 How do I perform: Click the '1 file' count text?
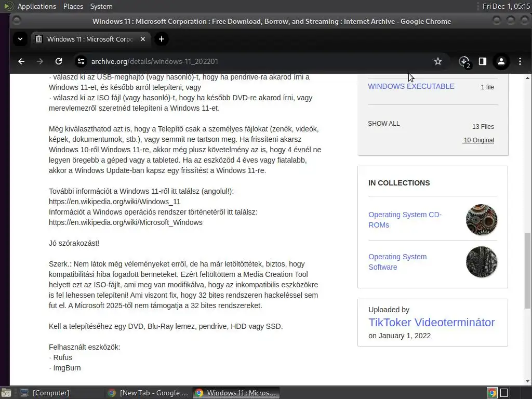pyautogui.click(x=487, y=87)
